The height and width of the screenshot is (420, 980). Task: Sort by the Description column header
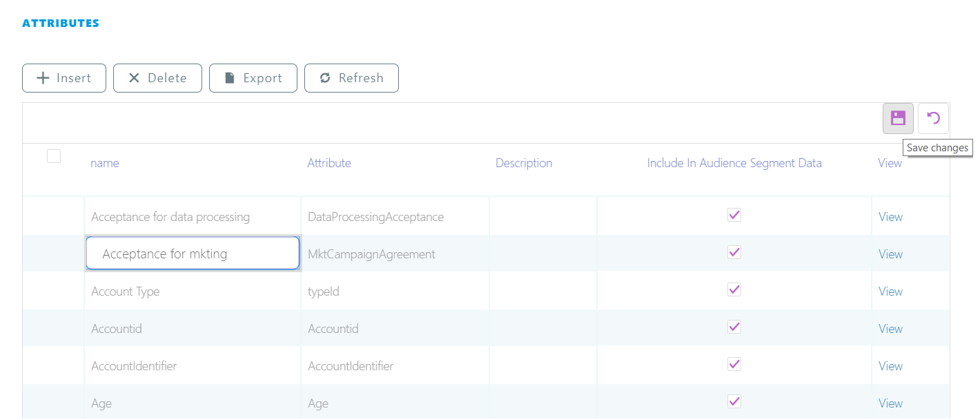coord(524,163)
